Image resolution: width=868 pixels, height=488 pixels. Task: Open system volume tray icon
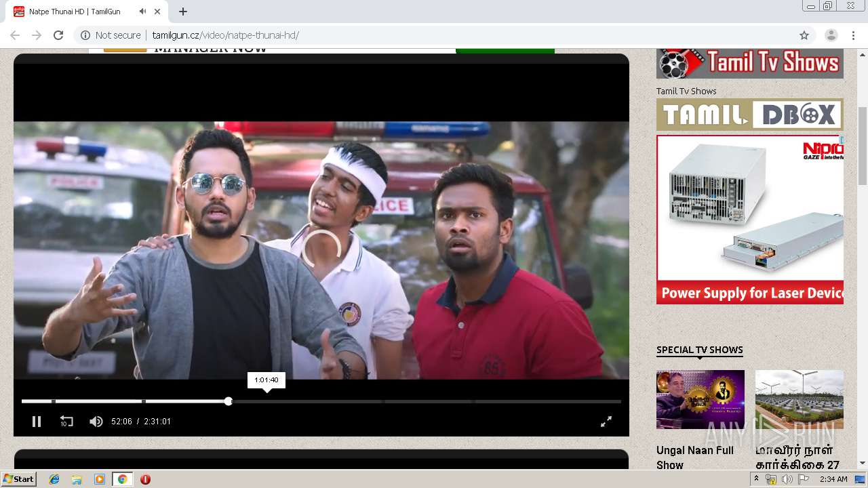pos(787,479)
